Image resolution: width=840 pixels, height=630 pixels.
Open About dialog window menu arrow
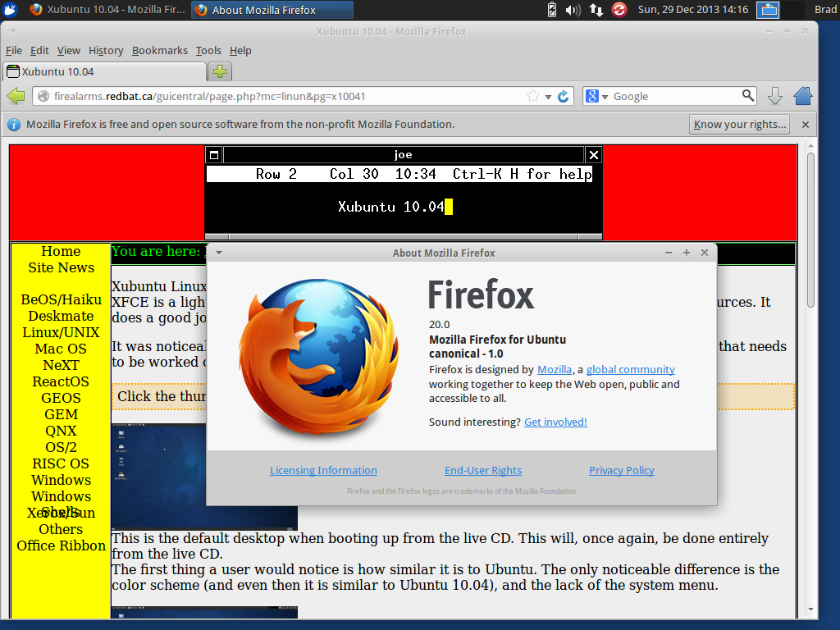pyautogui.click(x=218, y=253)
